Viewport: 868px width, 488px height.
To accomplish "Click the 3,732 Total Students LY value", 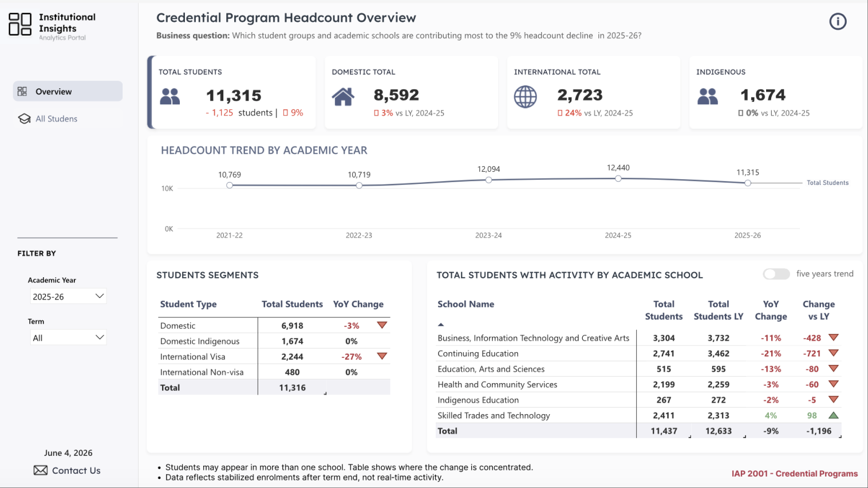I will point(719,338).
